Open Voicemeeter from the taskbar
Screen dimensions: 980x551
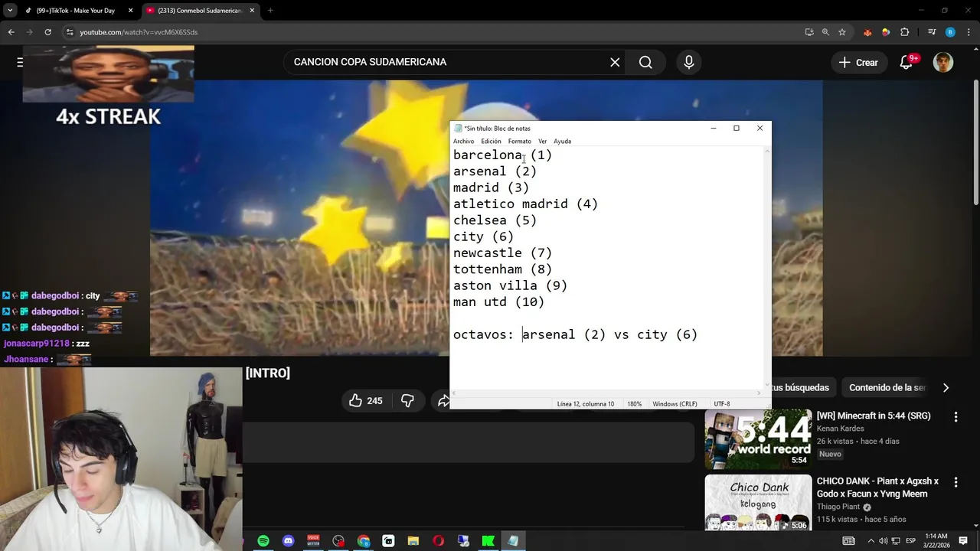click(313, 541)
